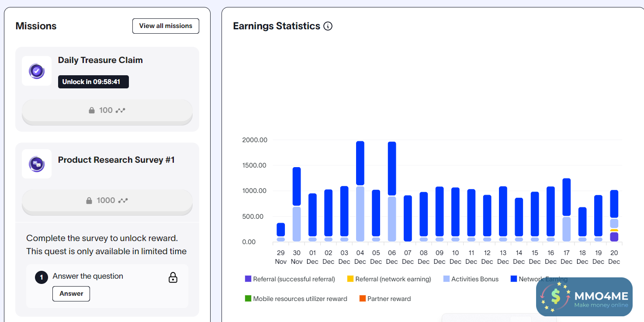Click the Network Earning bar for 14 Dec

(x=519, y=217)
